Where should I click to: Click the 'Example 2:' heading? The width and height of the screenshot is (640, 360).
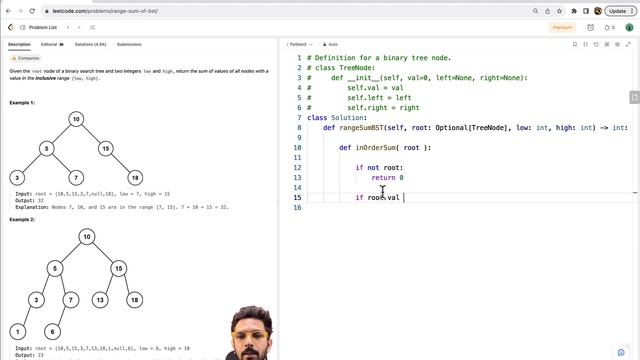[22, 220]
